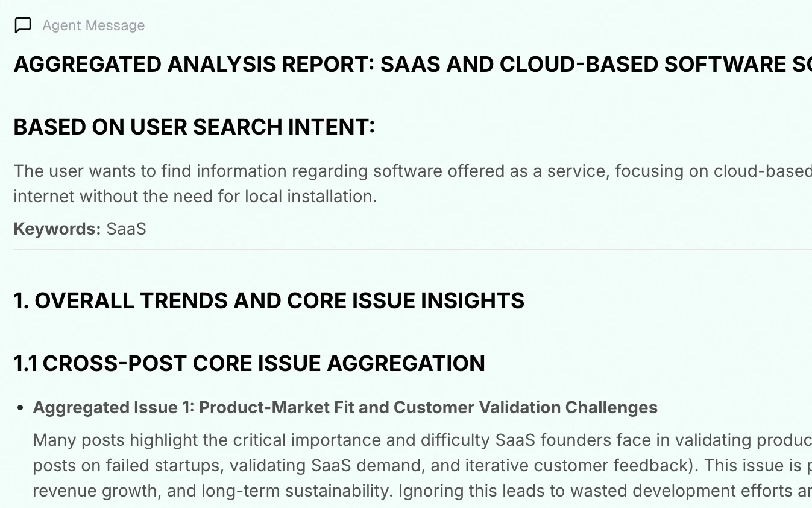
Task: Click the line starting "revenue growth, and long-term"
Action: click(422, 491)
